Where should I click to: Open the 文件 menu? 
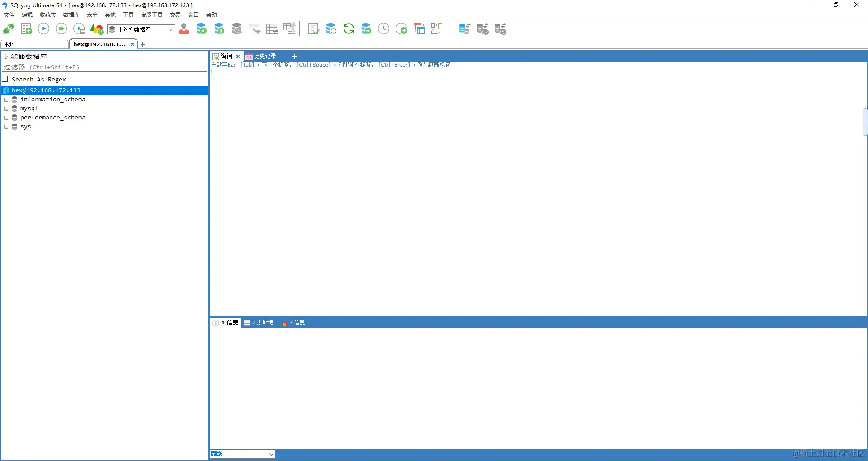(x=9, y=15)
